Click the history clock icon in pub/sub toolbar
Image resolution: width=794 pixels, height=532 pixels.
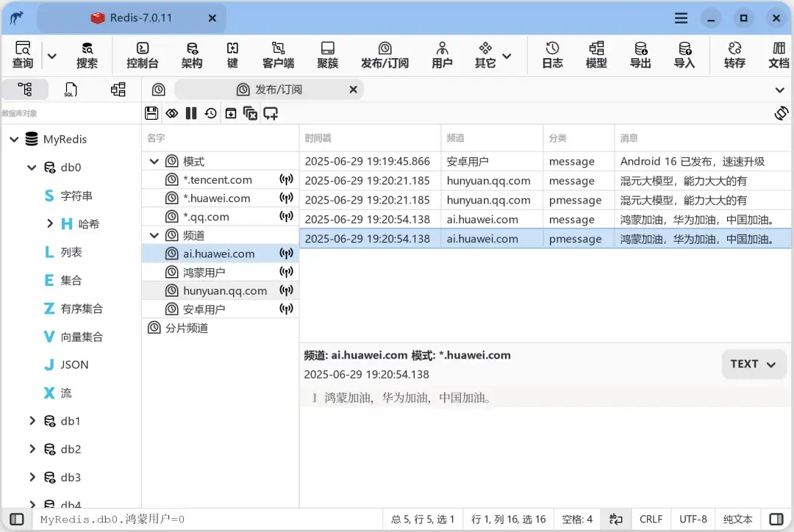211,113
